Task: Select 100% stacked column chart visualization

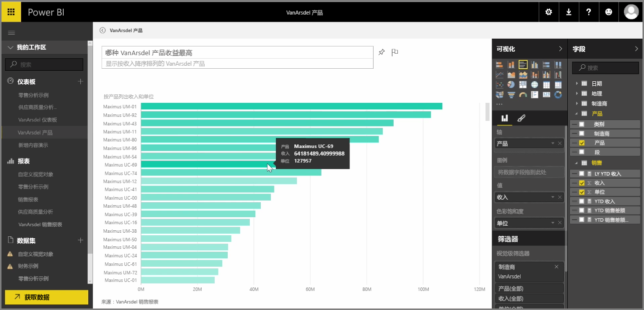Action: 558,65
